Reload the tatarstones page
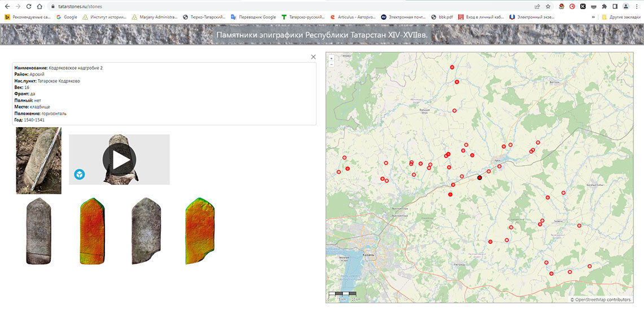Image resolution: width=644 pixels, height=336 pixels. pyautogui.click(x=29, y=7)
